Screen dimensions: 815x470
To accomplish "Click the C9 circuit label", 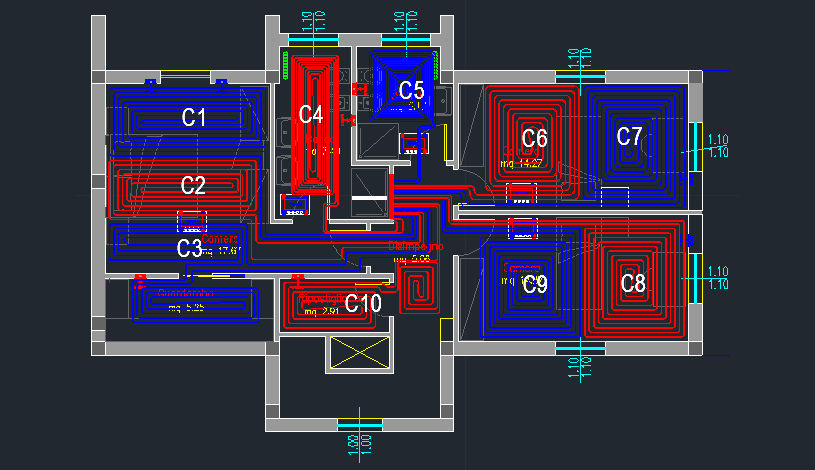I will pos(535,285).
